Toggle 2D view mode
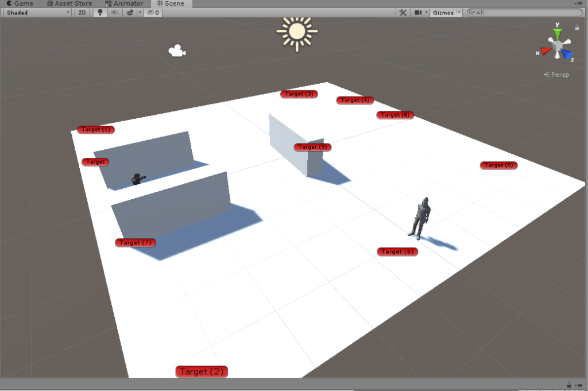This screenshot has height=391, width=588. pyautogui.click(x=82, y=13)
